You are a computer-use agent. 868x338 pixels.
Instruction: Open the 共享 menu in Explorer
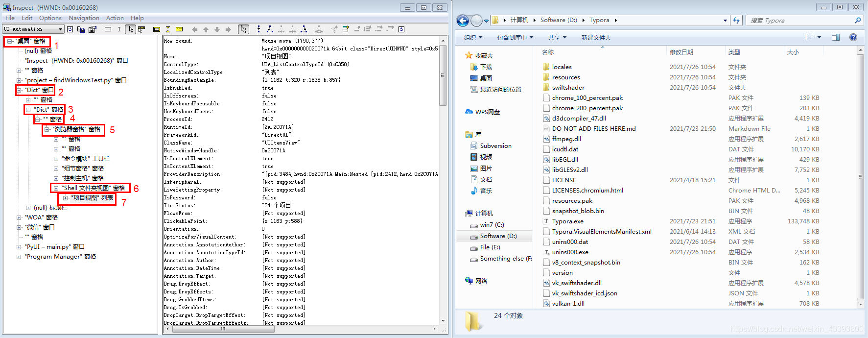pyautogui.click(x=557, y=38)
